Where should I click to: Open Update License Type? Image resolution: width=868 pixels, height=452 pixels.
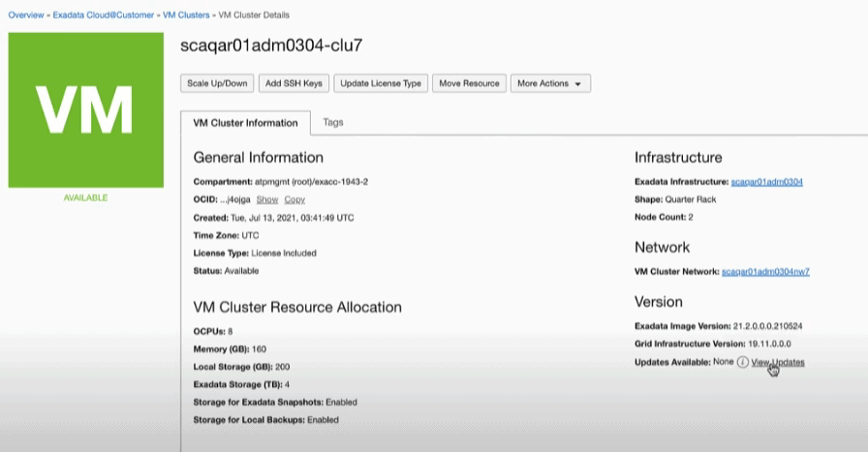pyautogui.click(x=381, y=83)
